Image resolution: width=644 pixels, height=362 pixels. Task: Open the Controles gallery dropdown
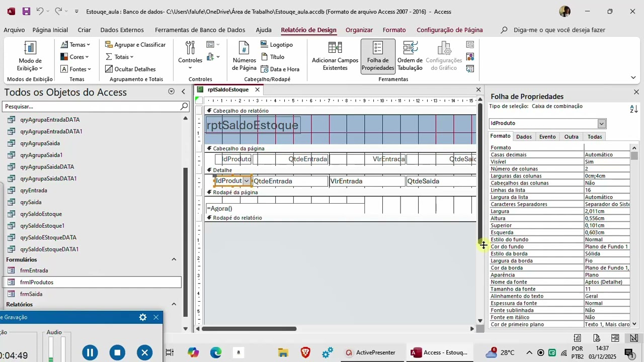pyautogui.click(x=190, y=56)
